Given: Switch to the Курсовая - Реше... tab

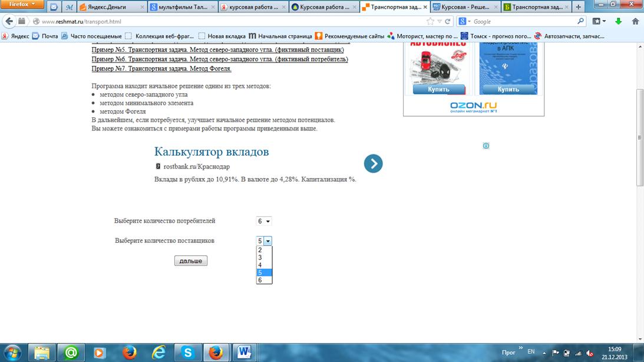Looking at the screenshot, I should 465,7.
